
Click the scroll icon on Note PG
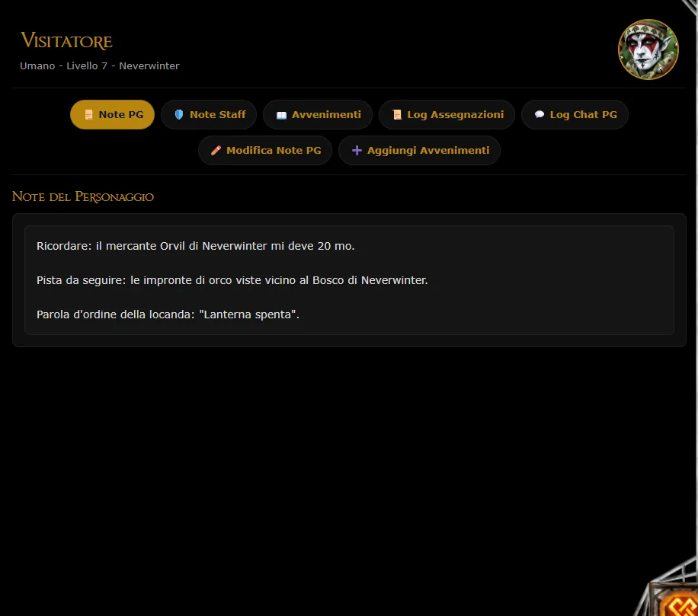[x=88, y=115]
